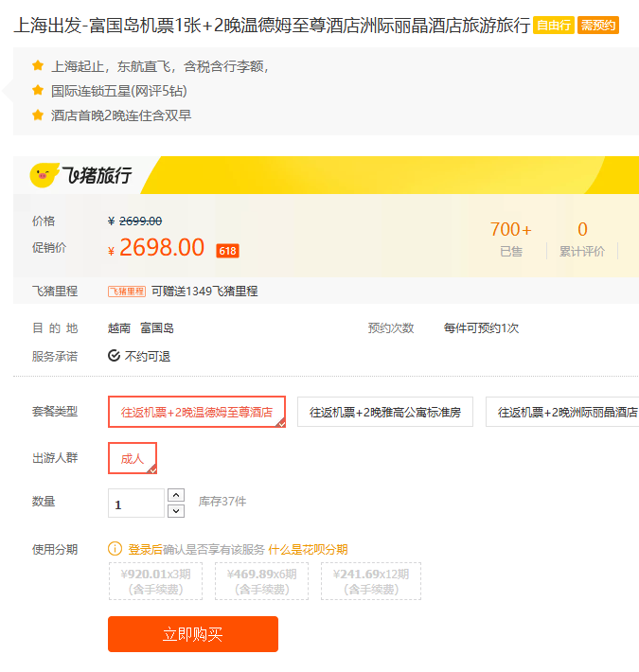
Task: Click the 自由行 tag in title
Action: [x=554, y=26]
